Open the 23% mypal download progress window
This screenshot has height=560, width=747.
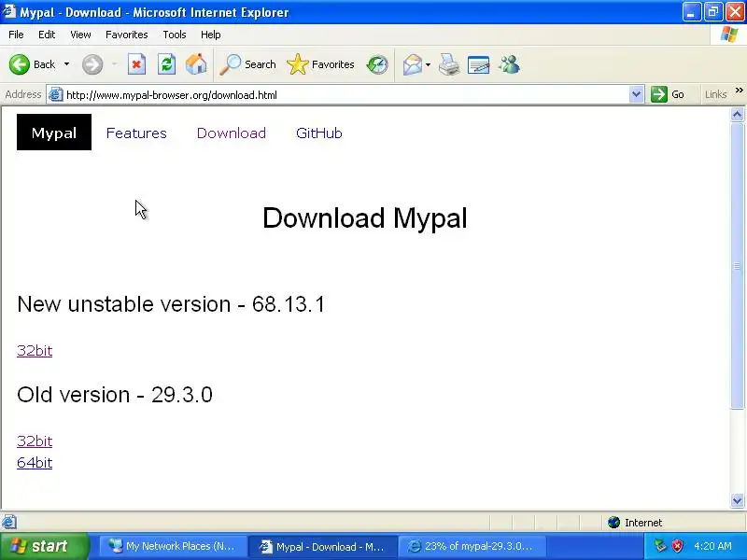[472, 546]
